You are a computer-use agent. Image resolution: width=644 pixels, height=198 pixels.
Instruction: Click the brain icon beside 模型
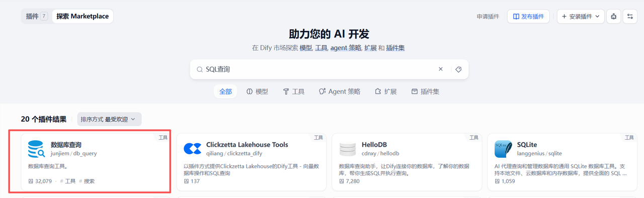(x=249, y=91)
